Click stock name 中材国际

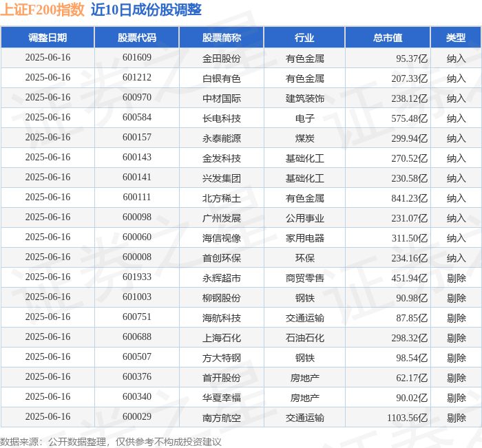(x=221, y=98)
